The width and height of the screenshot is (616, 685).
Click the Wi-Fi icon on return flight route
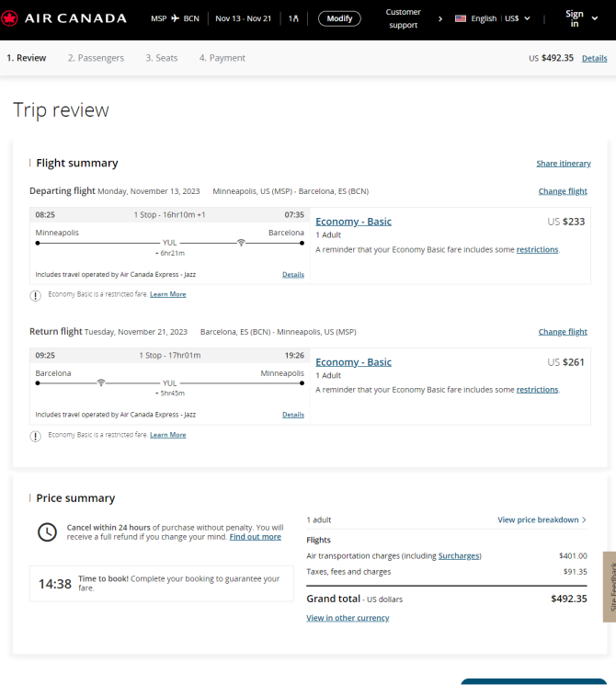pos(101,382)
